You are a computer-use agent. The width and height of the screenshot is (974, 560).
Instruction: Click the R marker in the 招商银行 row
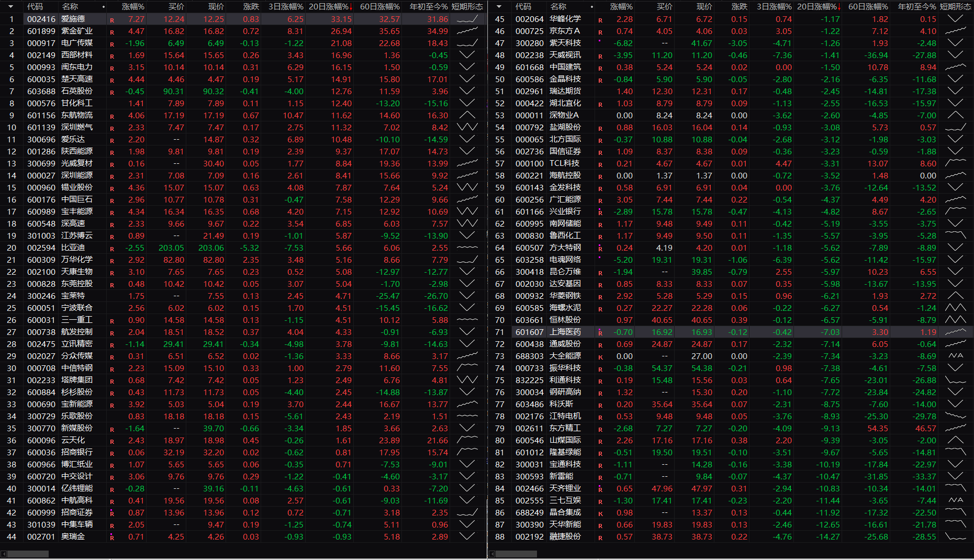(112, 453)
